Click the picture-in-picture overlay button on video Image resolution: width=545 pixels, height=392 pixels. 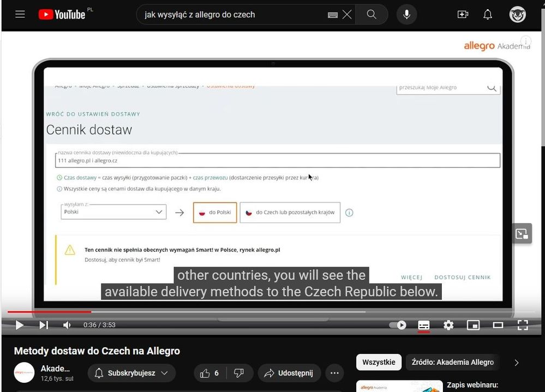(x=522, y=234)
